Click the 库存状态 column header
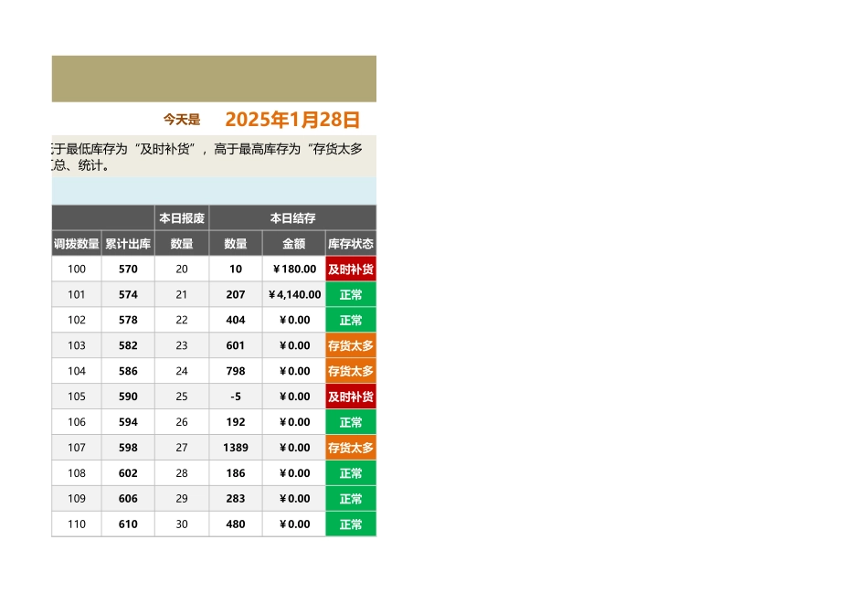The height and width of the screenshot is (614, 868). point(351,243)
